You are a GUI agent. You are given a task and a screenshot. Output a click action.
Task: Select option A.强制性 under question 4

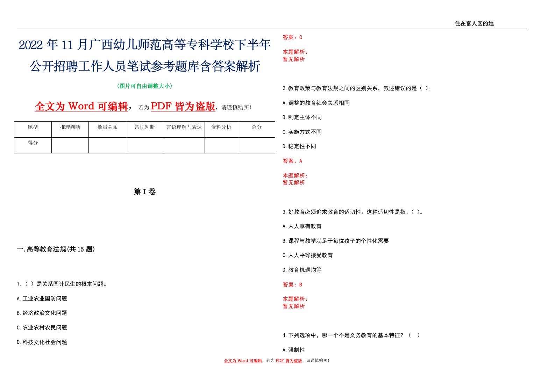click(294, 350)
